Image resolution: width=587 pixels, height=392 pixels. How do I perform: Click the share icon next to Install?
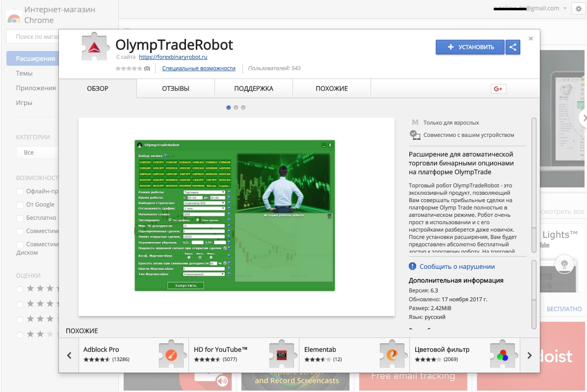point(513,47)
